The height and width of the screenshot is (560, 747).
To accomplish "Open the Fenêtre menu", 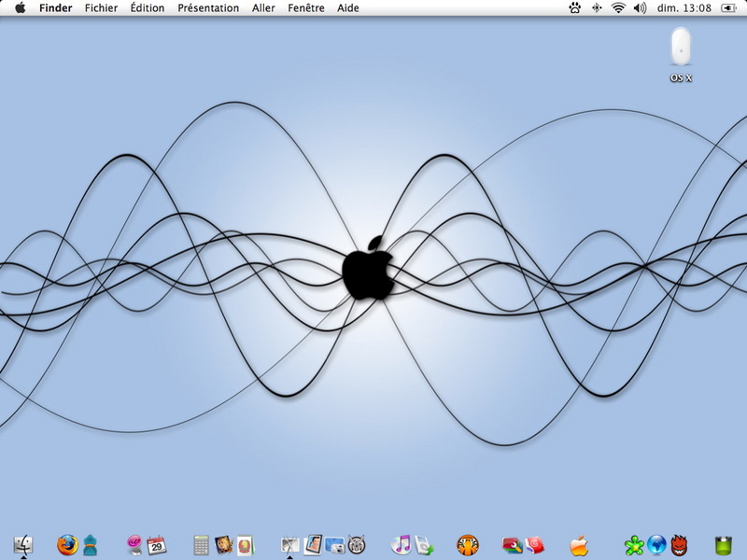I will (x=306, y=8).
